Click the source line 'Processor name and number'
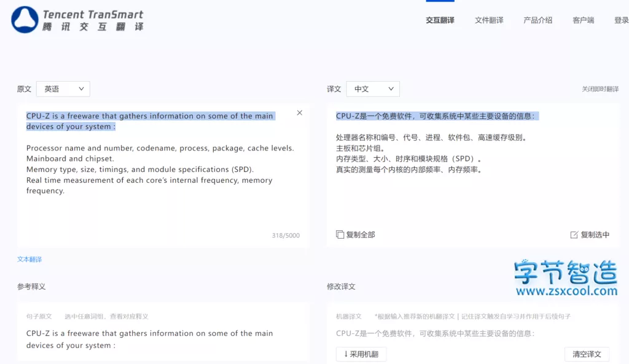 click(x=160, y=148)
